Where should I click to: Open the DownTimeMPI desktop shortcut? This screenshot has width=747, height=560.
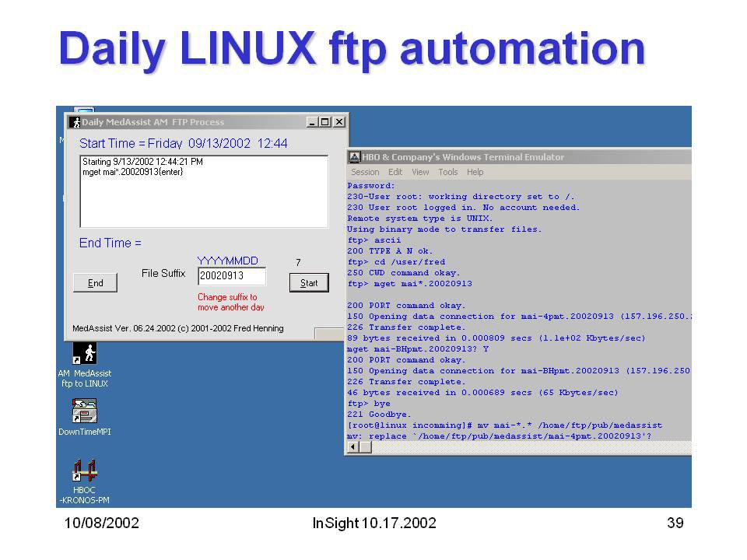84,410
